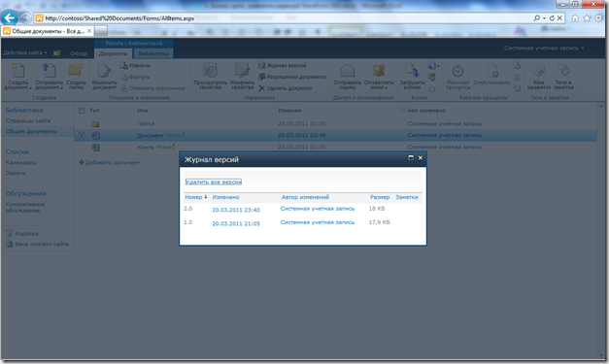Click 'Вернуть' check in button
609x364 pixels.
point(135,77)
